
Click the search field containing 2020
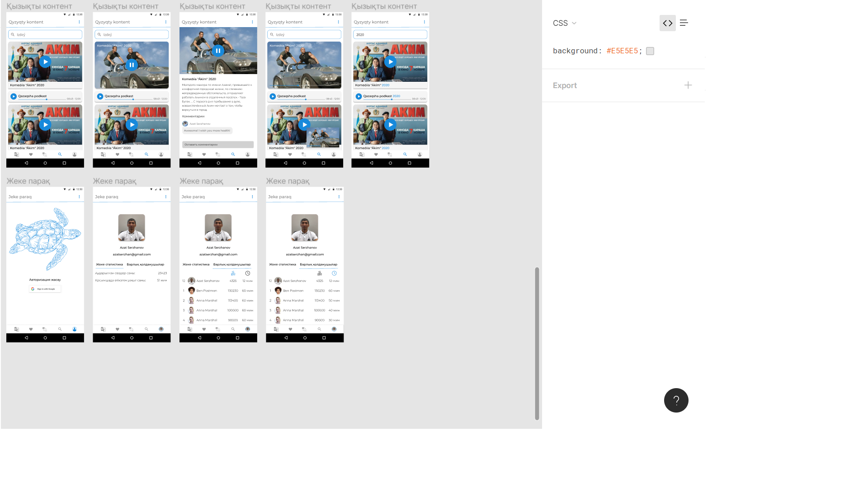coord(390,35)
